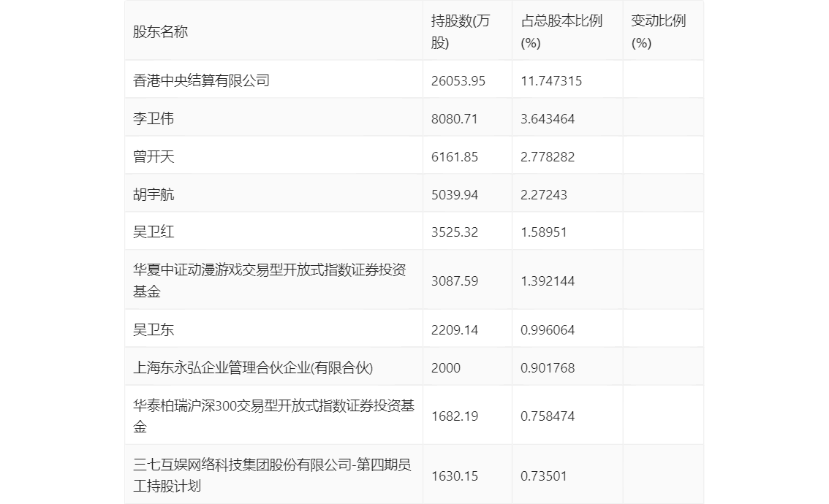Select the 华夏中证动漫游戏 fund name
Image resolution: width=829 pixels, height=504 pixels.
coord(270,280)
